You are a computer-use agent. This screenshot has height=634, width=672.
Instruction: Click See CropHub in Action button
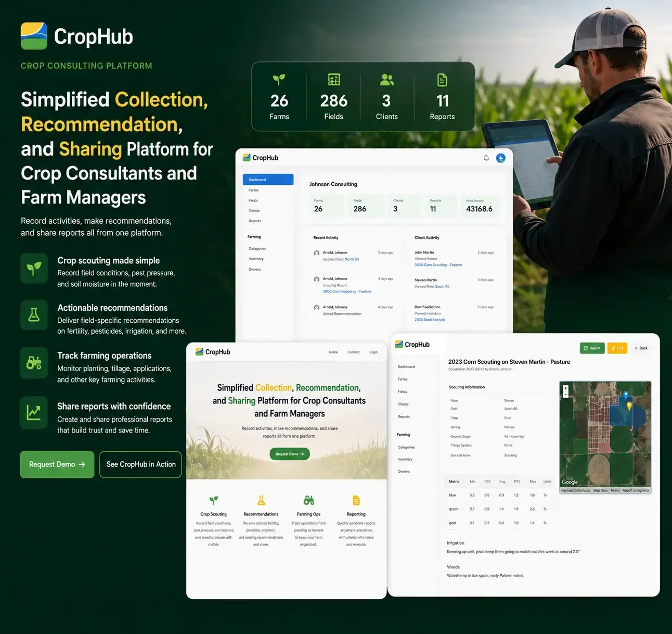[140, 464]
